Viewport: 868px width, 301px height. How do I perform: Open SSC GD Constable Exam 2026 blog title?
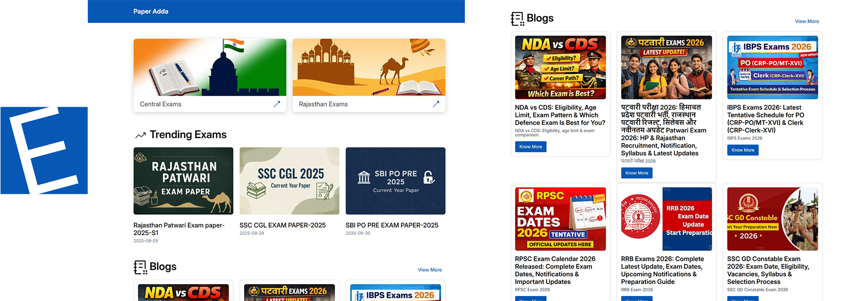(x=768, y=270)
